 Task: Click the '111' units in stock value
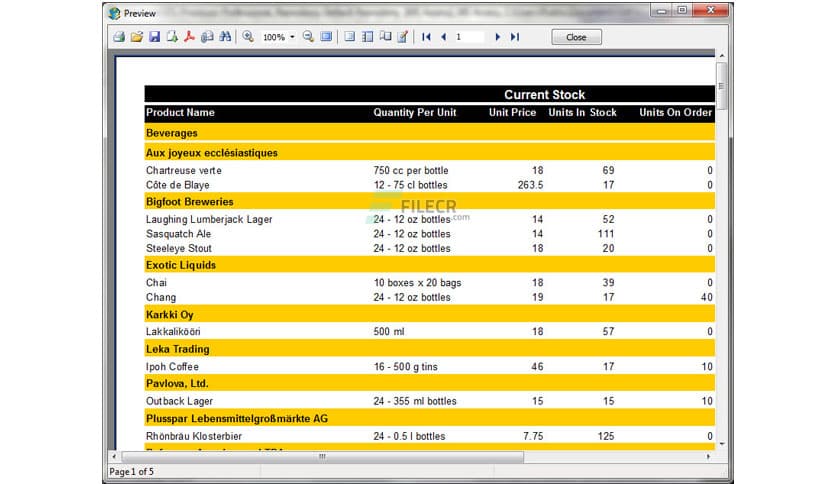coord(606,234)
